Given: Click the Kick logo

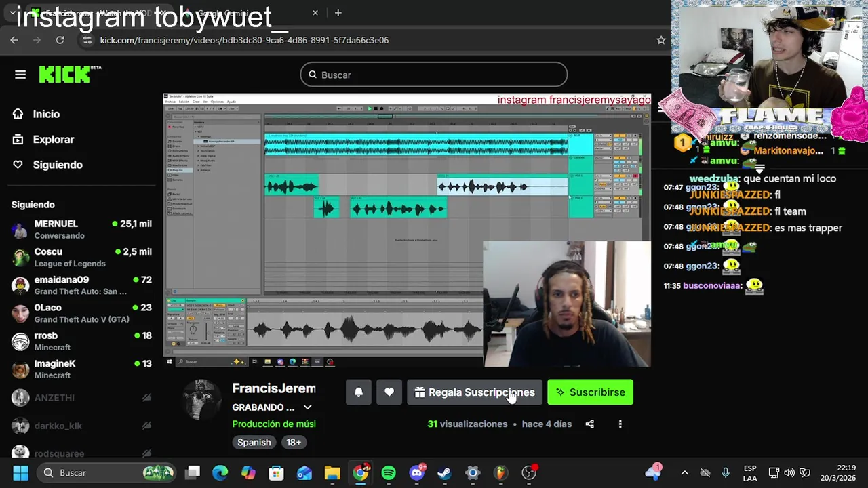Looking at the screenshot, I should click(x=69, y=74).
